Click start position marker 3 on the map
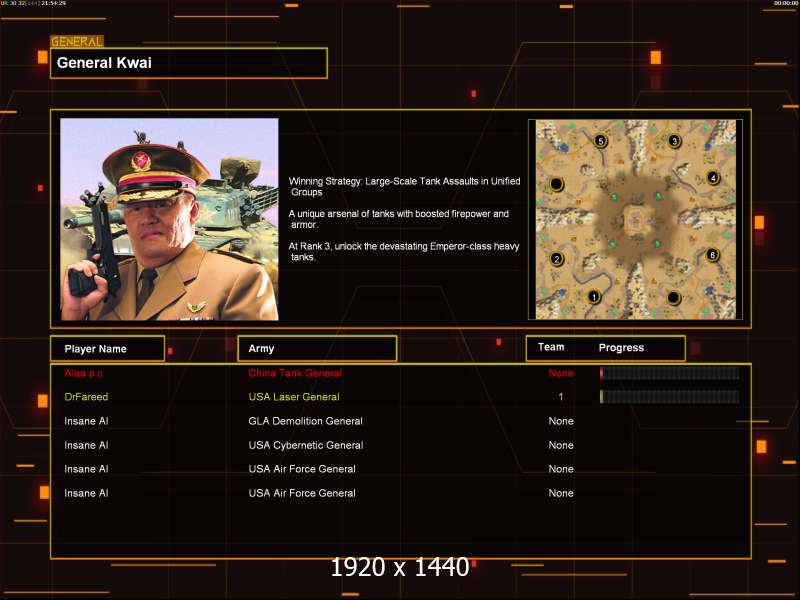The image size is (800, 600). point(674,141)
